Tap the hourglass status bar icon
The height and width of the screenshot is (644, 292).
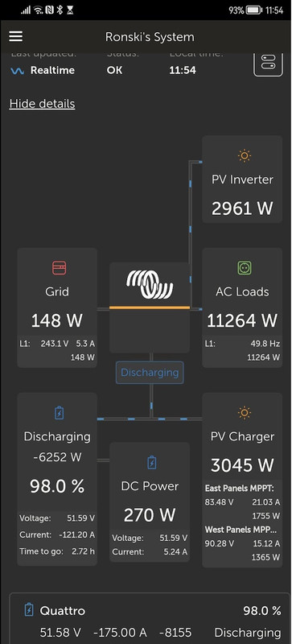(70, 10)
